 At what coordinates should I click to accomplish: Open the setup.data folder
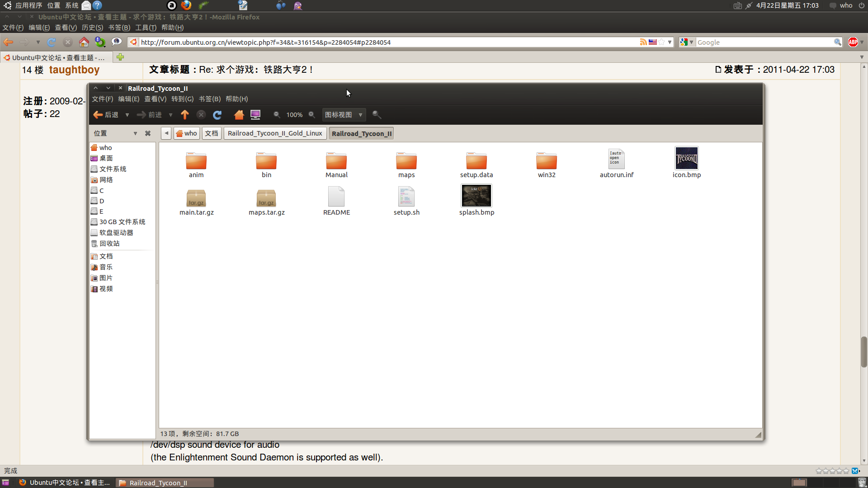(x=476, y=165)
